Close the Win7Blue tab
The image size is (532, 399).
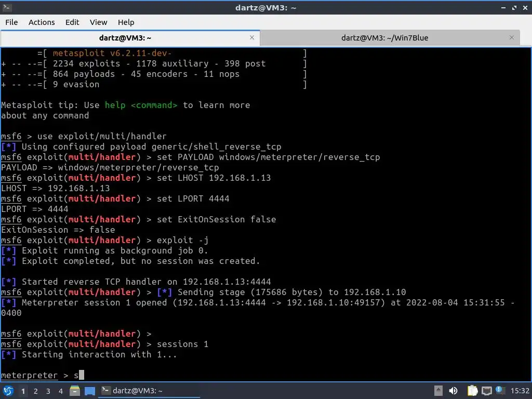[512, 37]
